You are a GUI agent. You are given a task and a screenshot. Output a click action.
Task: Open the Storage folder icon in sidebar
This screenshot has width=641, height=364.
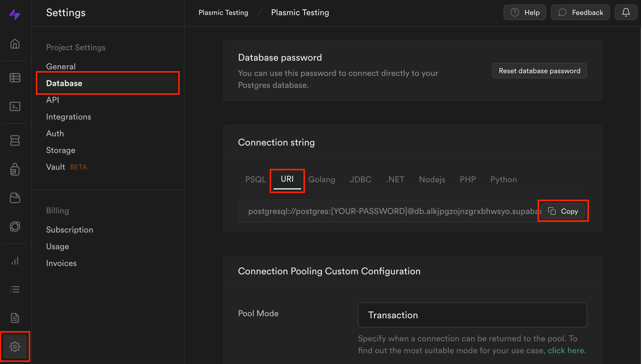[15, 198]
